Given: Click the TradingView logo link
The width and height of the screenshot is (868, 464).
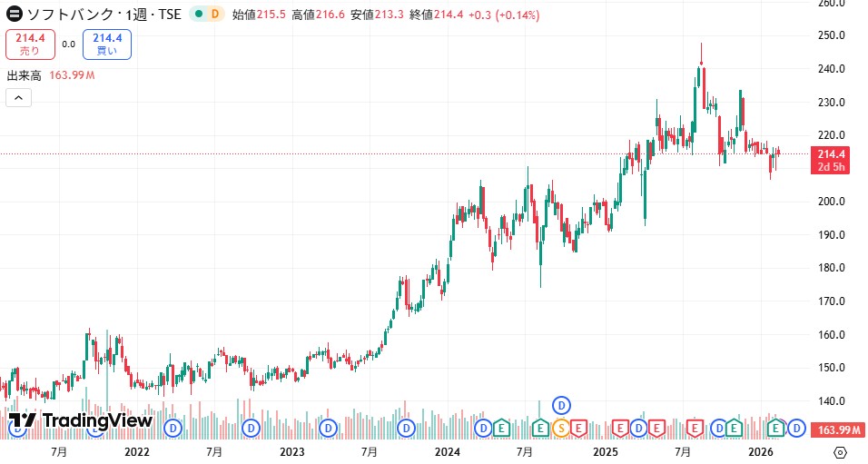Looking at the screenshot, I should pyautogui.click(x=80, y=420).
